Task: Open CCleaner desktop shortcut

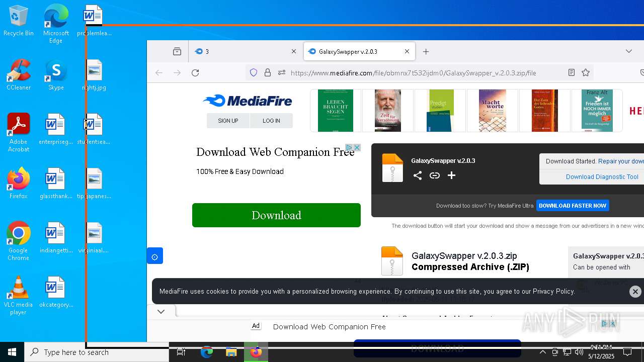Action: point(19,75)
